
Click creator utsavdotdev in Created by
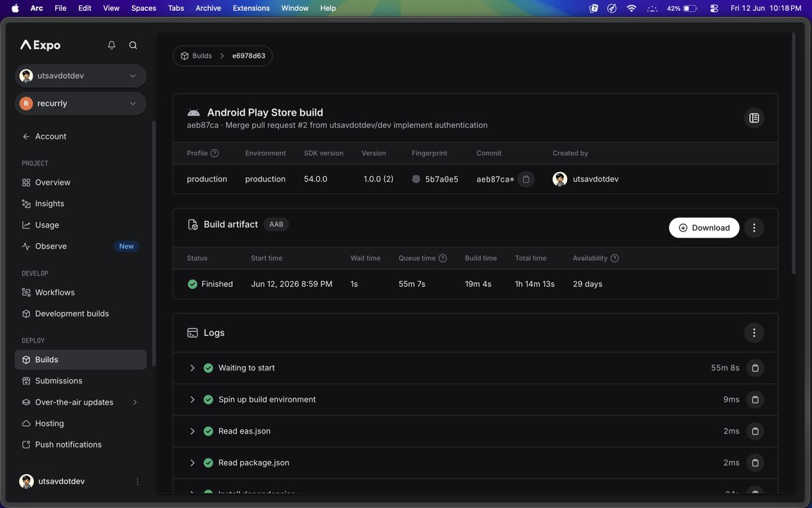point(585,179)
